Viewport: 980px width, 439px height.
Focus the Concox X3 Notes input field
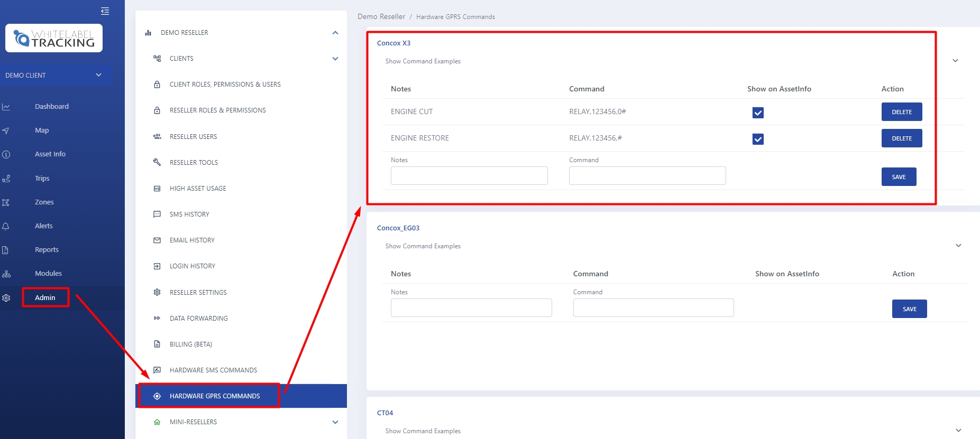tap(469, 176)
